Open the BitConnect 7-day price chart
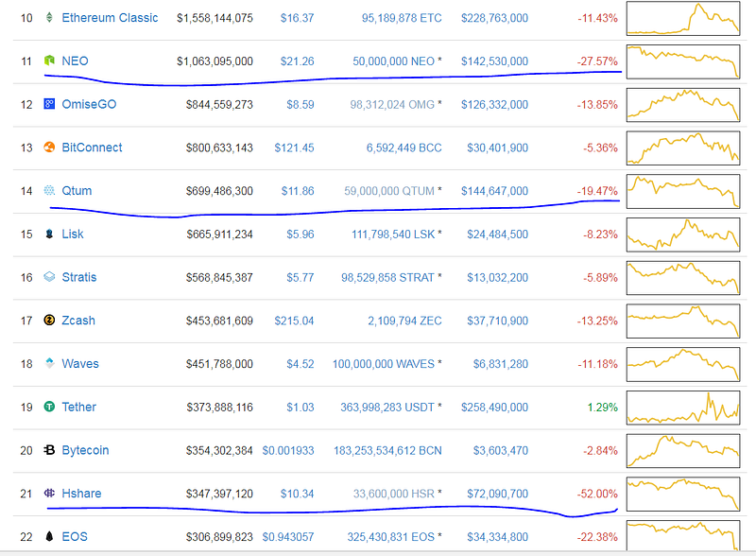Viewport: 756px width, 556px height. tap(683, 148)
